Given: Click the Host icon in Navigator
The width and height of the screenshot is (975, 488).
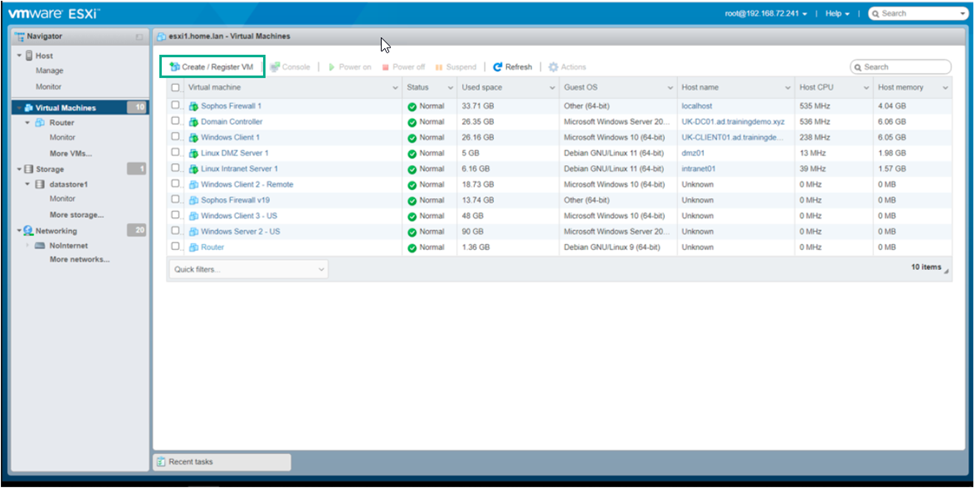Looking at the screenshot, I should (29, 55).
